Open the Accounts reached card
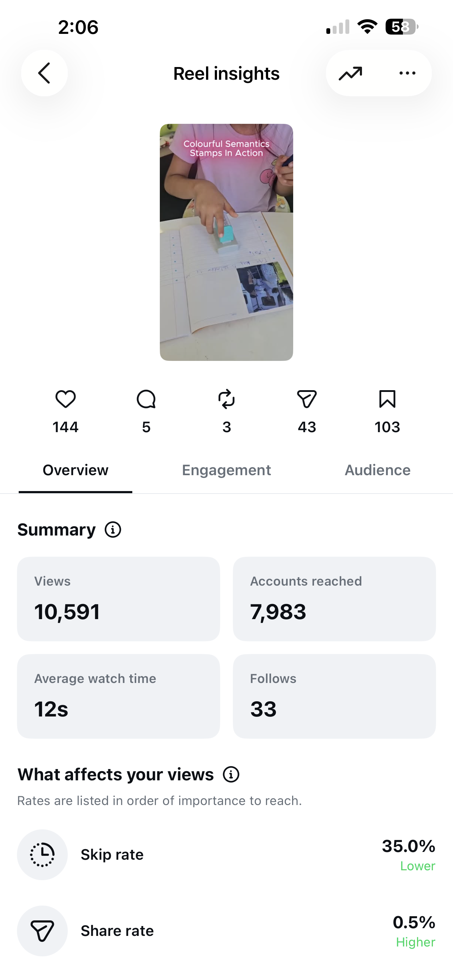Image resolution: width=453 pixels, height=980 pixels. (x=334, y=599)
